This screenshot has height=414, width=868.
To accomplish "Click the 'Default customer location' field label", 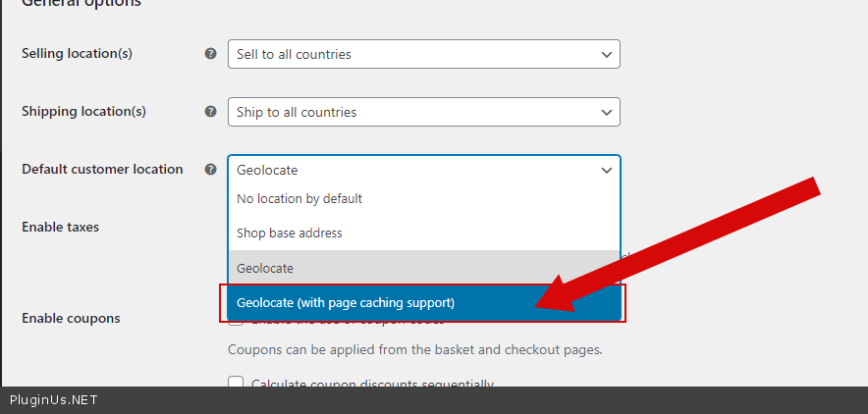I will [x=102, y=170].
